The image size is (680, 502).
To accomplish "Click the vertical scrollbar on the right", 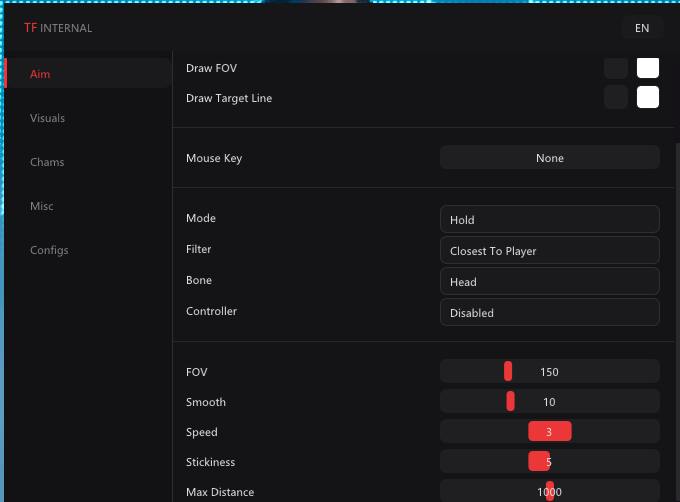I will click(x=677, y=323).
